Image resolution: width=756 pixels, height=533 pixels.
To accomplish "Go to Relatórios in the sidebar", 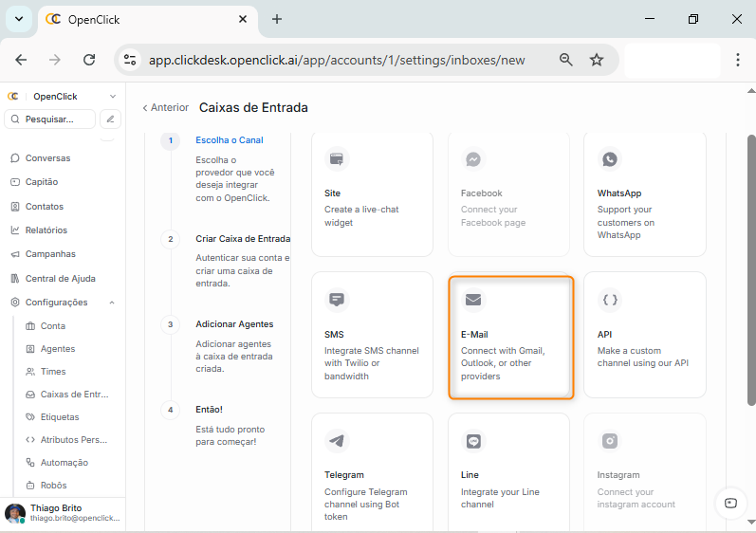I will (x=46, y=230).
